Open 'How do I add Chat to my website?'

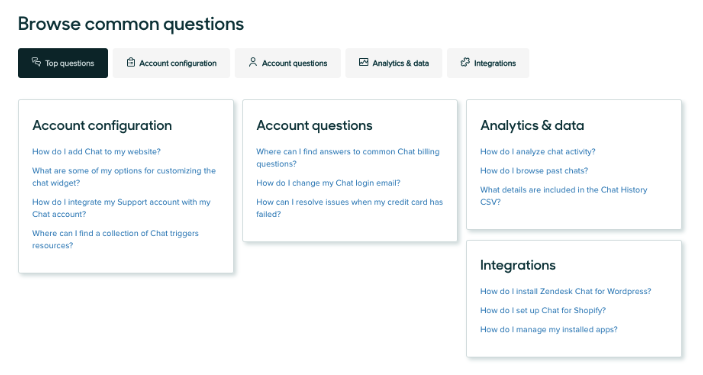click(96, 152)
